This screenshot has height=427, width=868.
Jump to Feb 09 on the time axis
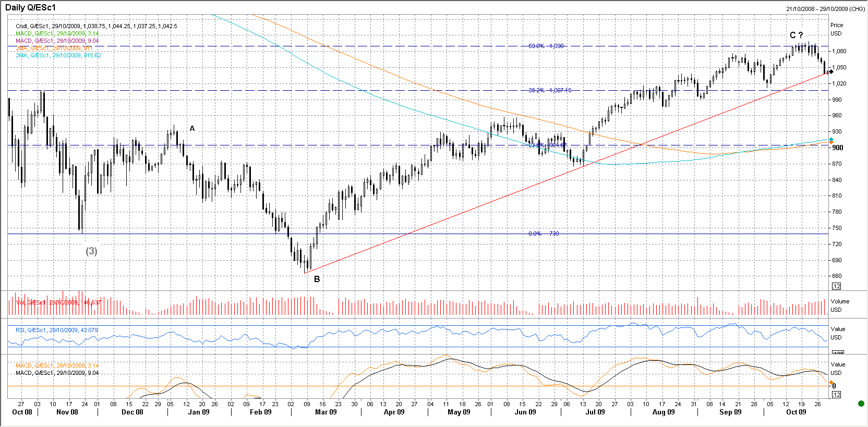click(261, 412)
